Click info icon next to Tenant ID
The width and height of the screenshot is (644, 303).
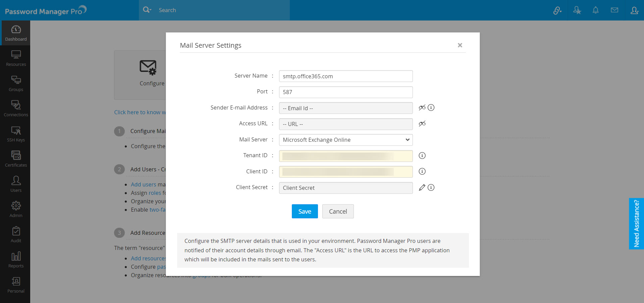[422, 156]
